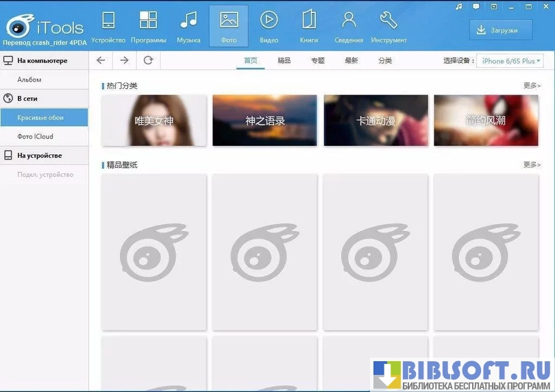This screenshot has width=555, height=392.
Task: Click the music note icon in title bar
Action: tap(458, 7)
